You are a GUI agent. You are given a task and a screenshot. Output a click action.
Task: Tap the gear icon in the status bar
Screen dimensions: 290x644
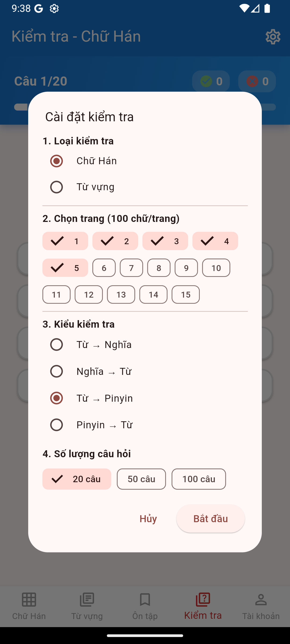coord(54,9)
